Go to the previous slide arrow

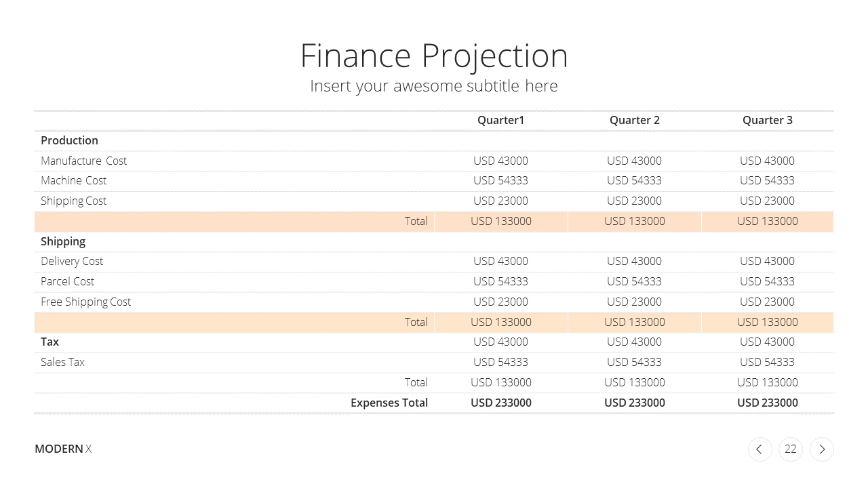click(759, 449)
